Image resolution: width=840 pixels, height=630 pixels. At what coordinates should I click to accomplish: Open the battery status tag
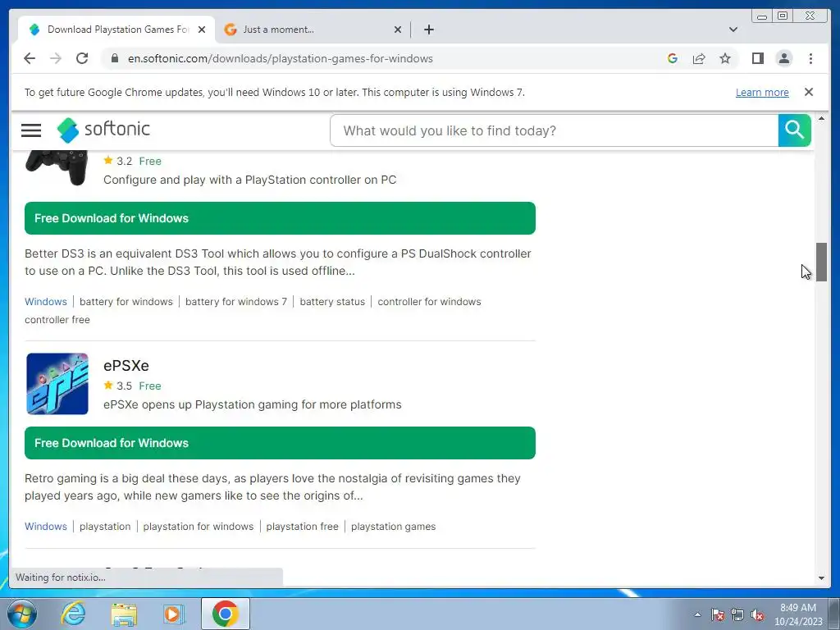pos(332,302)
